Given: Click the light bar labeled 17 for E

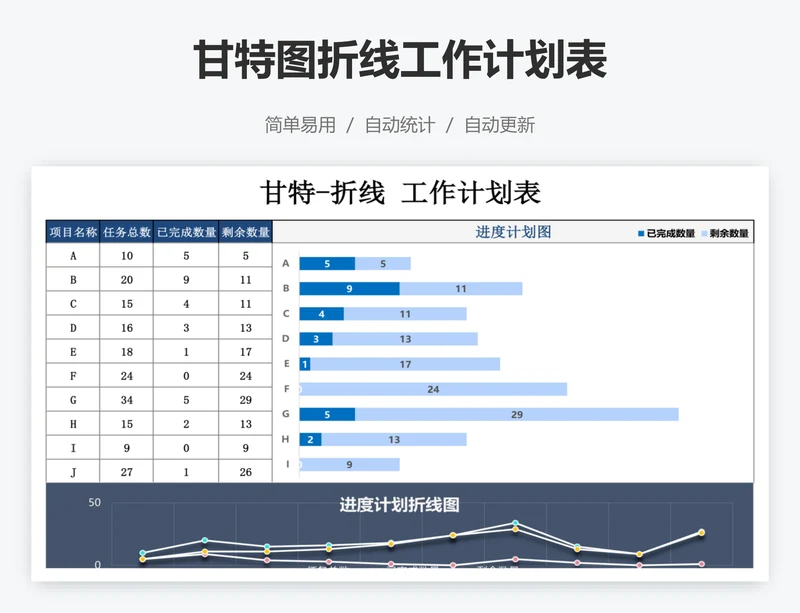Looking at the screenshot, I should (405, 364).
